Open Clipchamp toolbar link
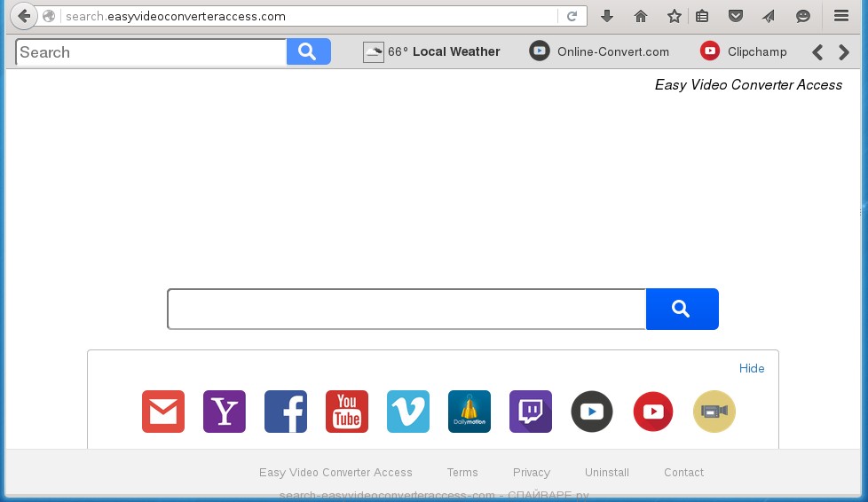 coord(744,51)
